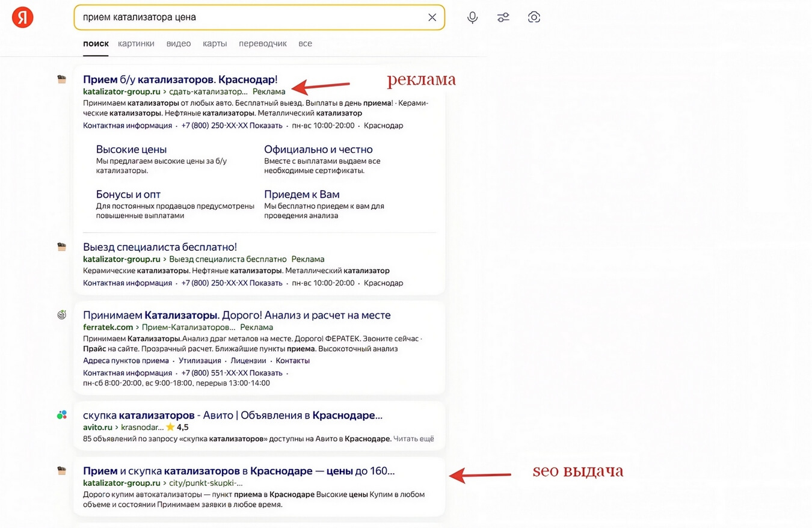Switch to the видео tab
This screenshot has width=812, height=528.
179,43
